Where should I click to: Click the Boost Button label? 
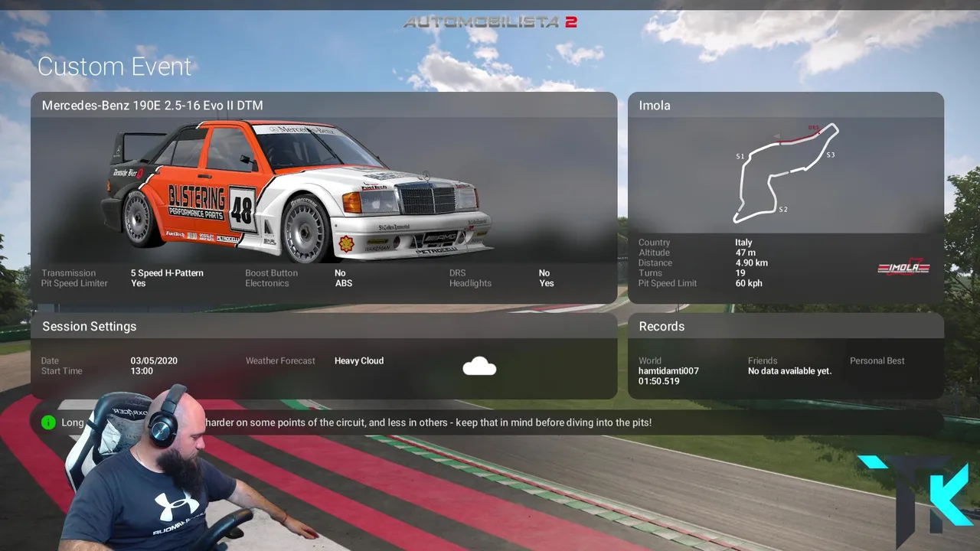pyautogui.click(x=271, y=273)
